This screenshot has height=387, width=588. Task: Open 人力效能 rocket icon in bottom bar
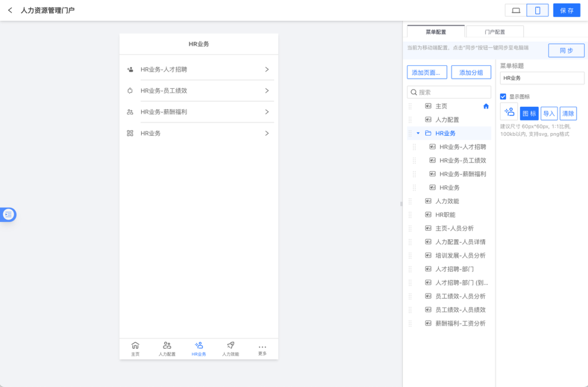(x=230, y=346)
